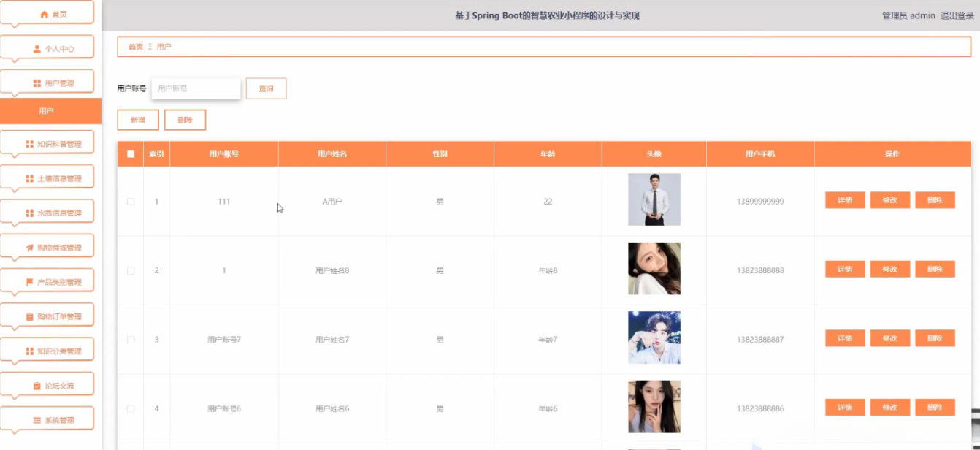Open 详情 for A用户 row
The height and width of the screenshot is (450, 980).
point(845,200)
